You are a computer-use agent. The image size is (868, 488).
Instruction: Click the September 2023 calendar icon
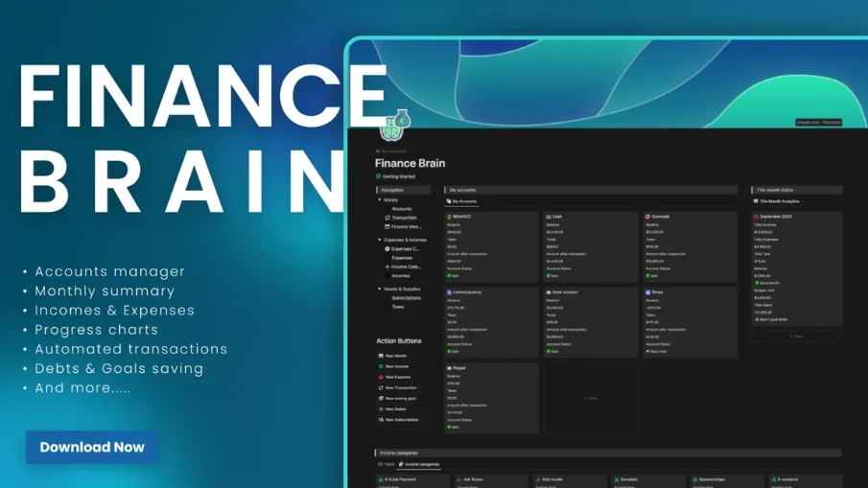click(x=756, y=217)
